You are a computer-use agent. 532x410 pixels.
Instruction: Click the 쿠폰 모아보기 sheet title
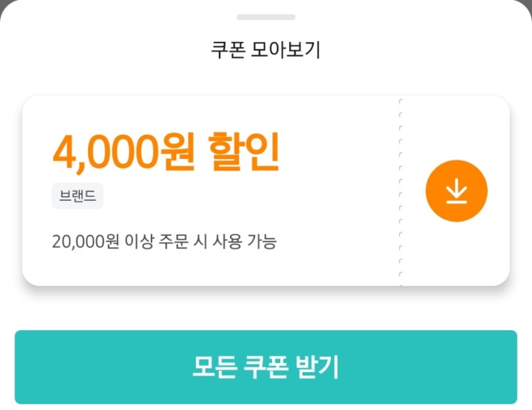coord(266,50)
